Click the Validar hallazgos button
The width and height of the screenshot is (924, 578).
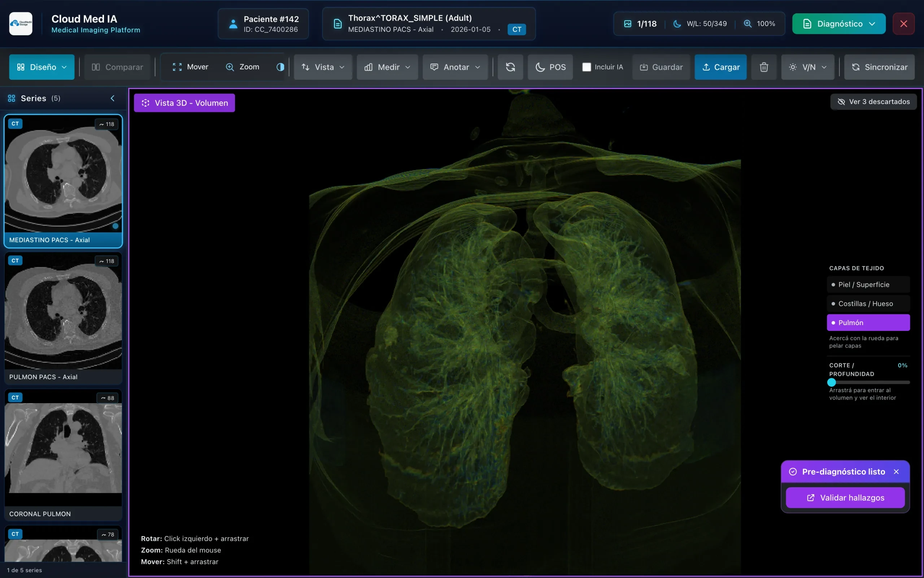click(x=845, y=498)
